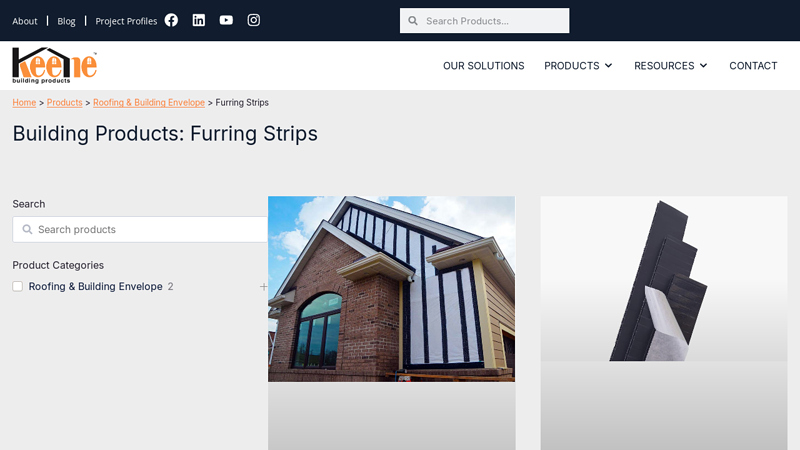Open the Our Solutions menu item
Image resolution: width=800 pixels, height=450 pixels.
[x=483, y=66]
